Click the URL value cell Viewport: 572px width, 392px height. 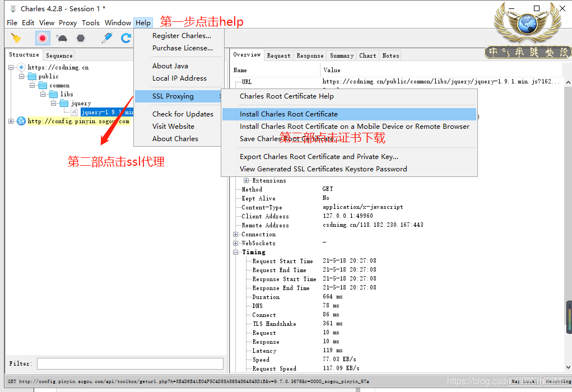pyautogui.click(x=441, y=81)
